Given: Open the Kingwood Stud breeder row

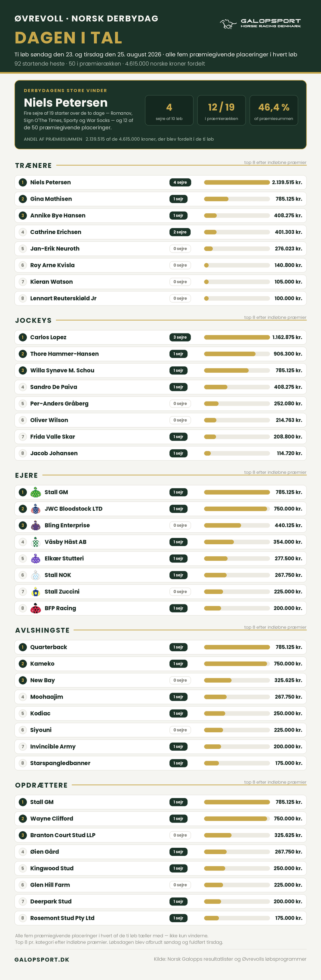Looking at the screenshot, I should 160,868.
